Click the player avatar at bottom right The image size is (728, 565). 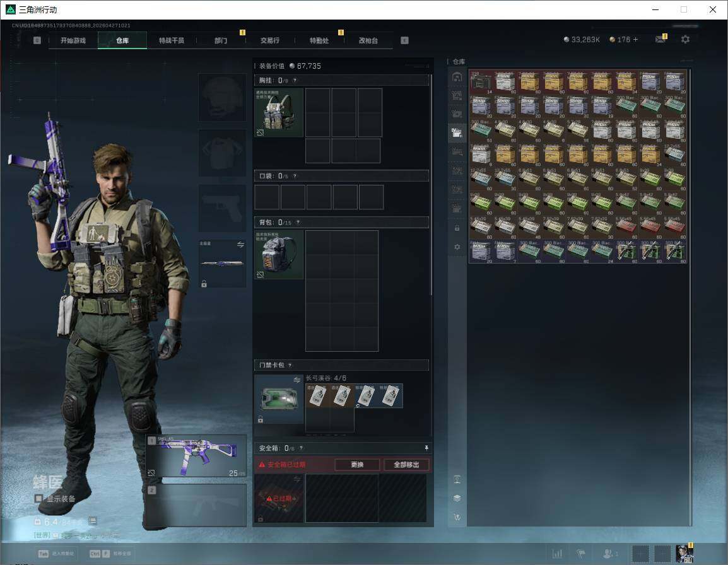point(684,554)
